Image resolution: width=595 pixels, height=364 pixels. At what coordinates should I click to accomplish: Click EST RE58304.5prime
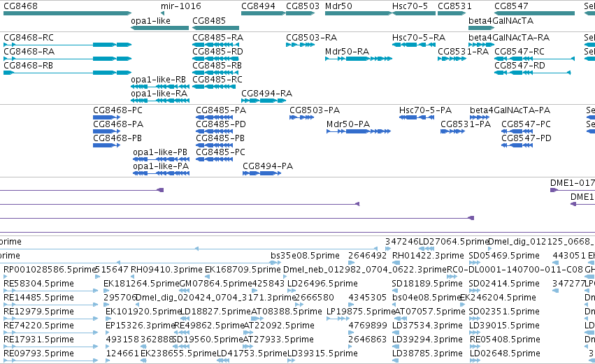(x=38, y=284)
